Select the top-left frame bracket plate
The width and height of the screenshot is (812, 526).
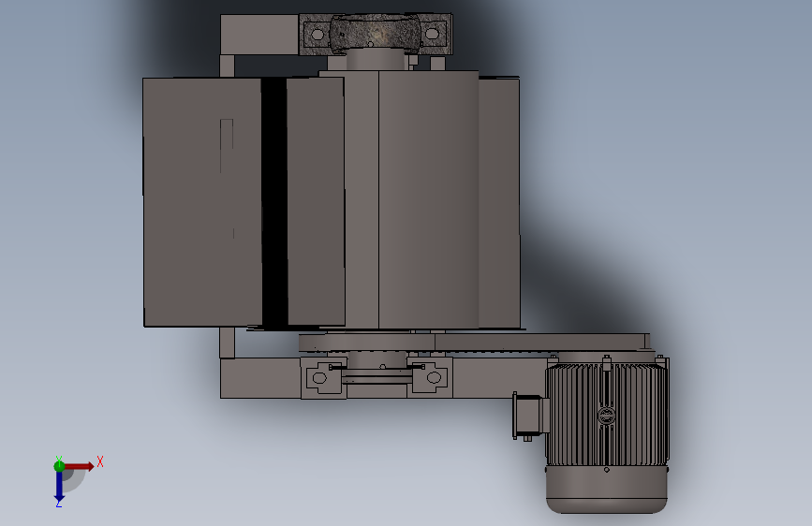(259, 35)
